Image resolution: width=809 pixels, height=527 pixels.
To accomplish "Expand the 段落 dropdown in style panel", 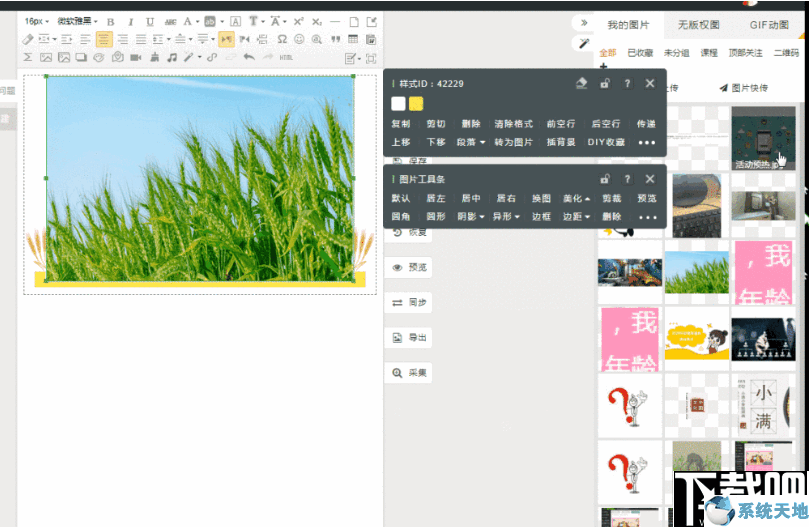I will (x=471, y=142).
